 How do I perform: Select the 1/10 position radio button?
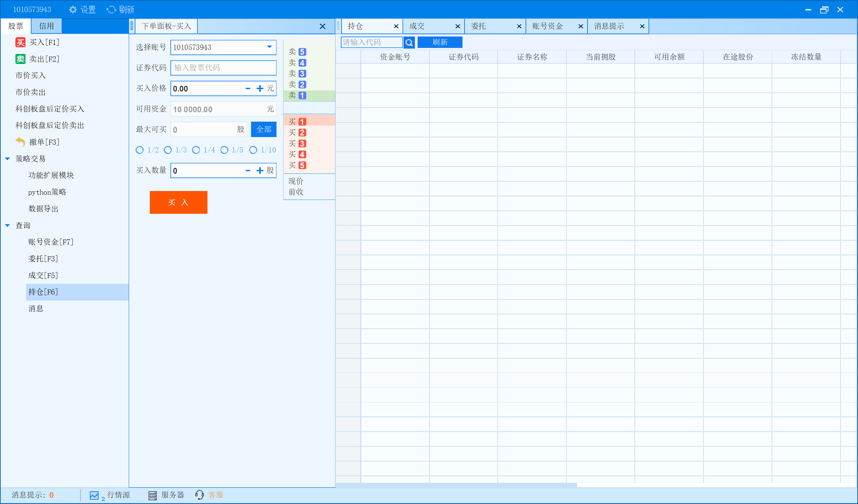click(253, 150)
